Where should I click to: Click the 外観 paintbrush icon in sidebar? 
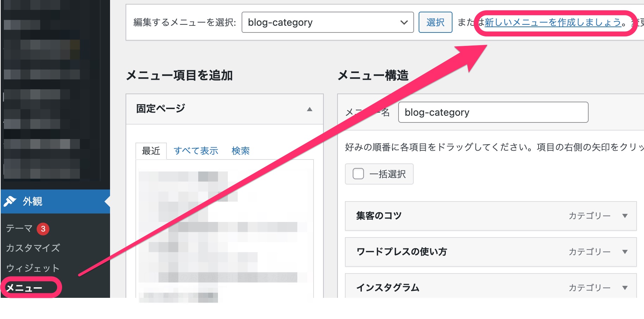coord(10,201)
